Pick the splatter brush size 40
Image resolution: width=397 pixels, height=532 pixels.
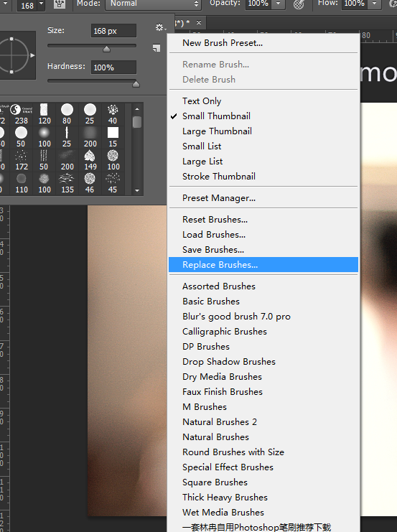coord(113,114)
